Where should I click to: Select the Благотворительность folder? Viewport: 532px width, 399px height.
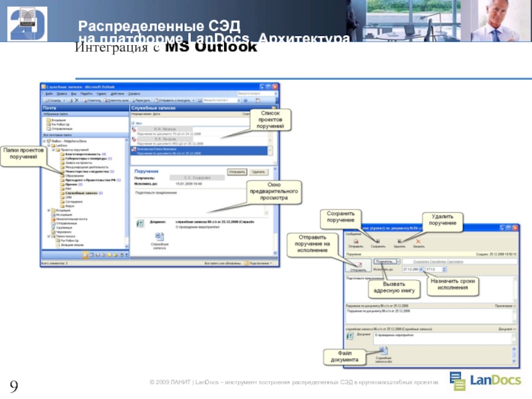coord(82,154)
